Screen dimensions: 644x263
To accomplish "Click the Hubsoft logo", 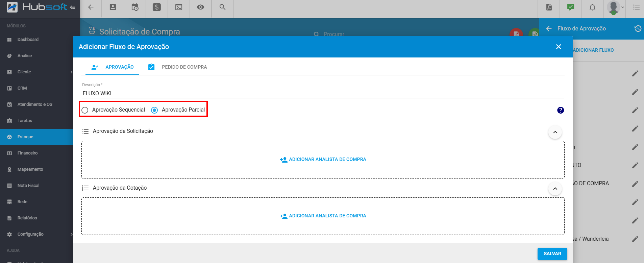I will click(x=37, y=7).
